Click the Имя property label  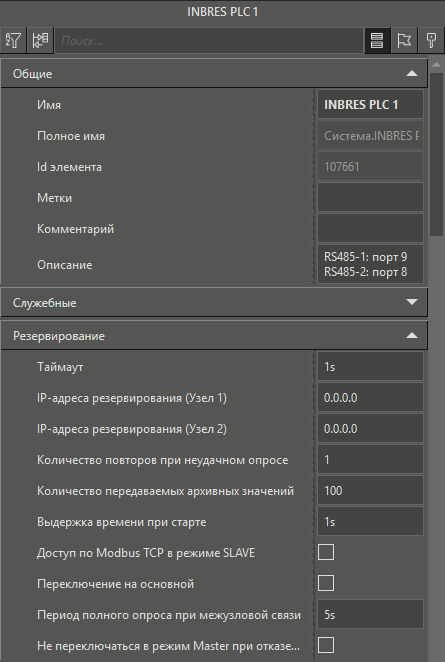pos(49,105)
